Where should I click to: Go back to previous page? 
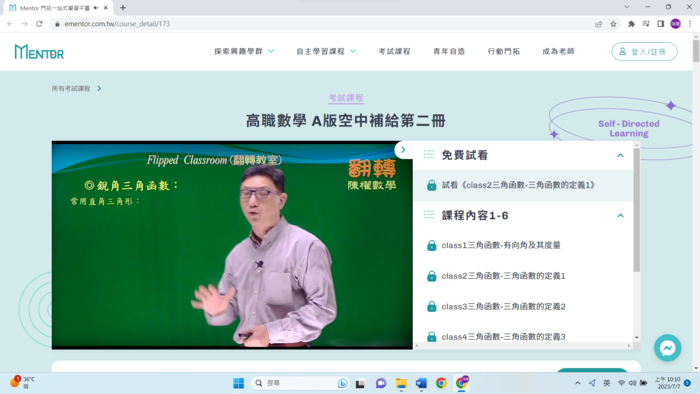[x=10, y=24]
